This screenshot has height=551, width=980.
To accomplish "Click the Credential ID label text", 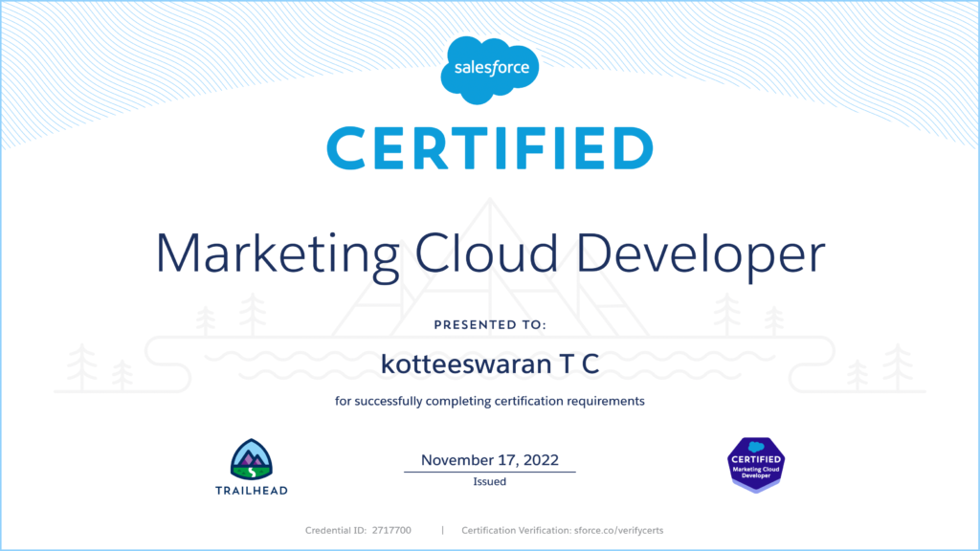I will click(x=335, y=530).
